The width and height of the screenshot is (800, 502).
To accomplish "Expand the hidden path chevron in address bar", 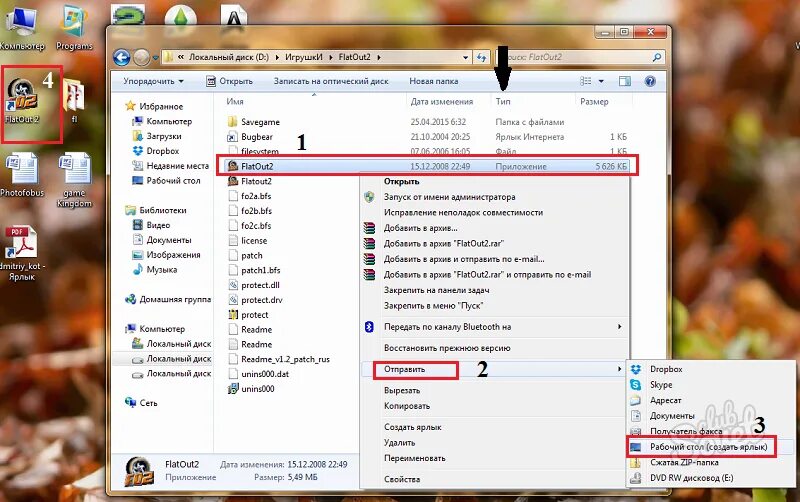I will pos(181,57).
